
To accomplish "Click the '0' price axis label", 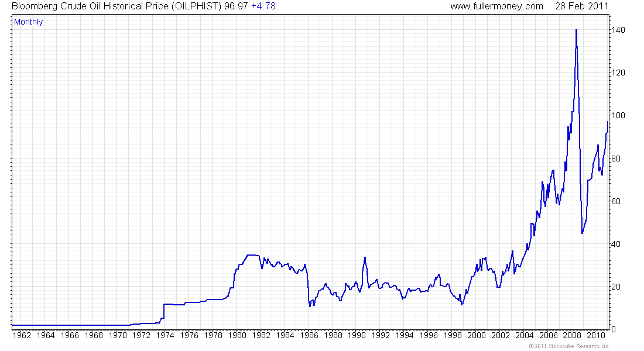I will pos(613,329).
